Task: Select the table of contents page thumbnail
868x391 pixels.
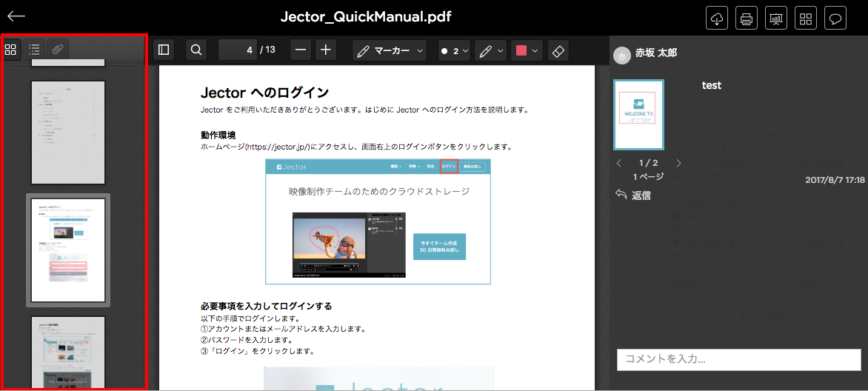Action: [68, 133]
